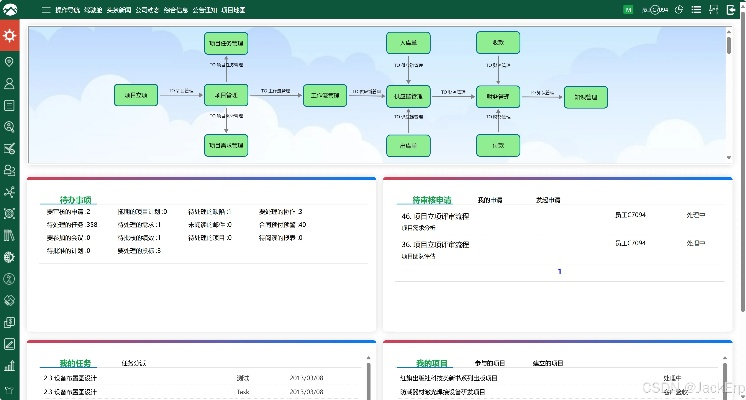Click the leftmost green flowchart node
Screen dimensions: 746x400
(136, 96)
